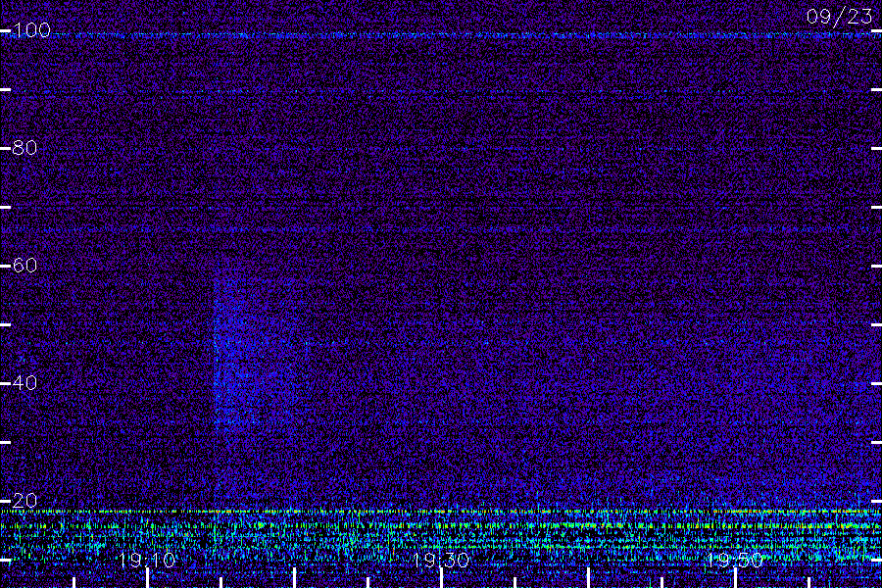Click the 19:30 time label
The image size is (882, 588).
click(x=441, y=561)
